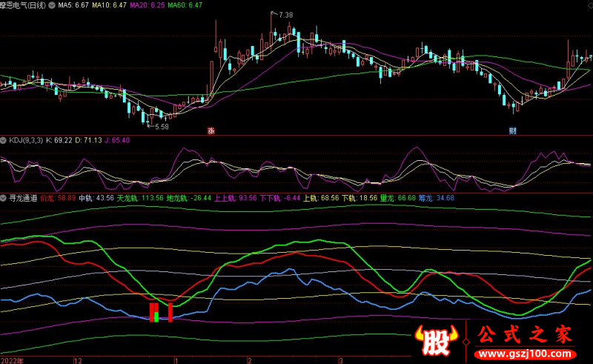Expand the KDJ(9,3,3) indicator arrow
The height and width of the screenshot is (364, 593).
pos(4,139)
